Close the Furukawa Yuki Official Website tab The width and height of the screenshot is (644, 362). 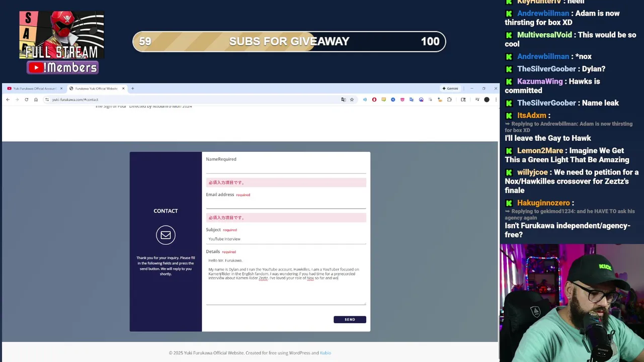tap(123, 88)
